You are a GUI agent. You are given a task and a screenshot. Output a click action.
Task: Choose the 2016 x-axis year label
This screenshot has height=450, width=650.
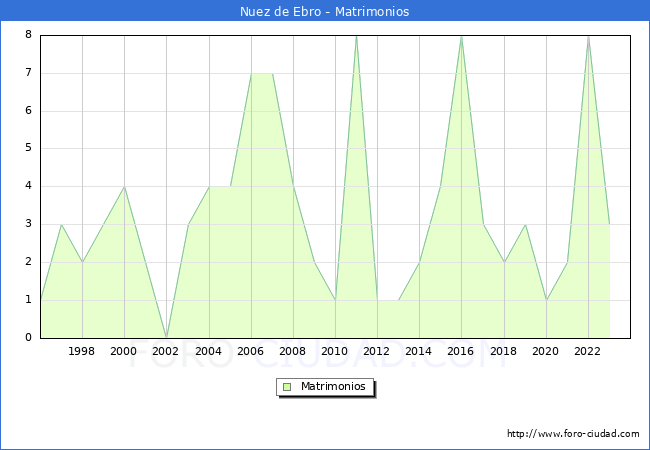pyautogui.click(x=461, y=352)
